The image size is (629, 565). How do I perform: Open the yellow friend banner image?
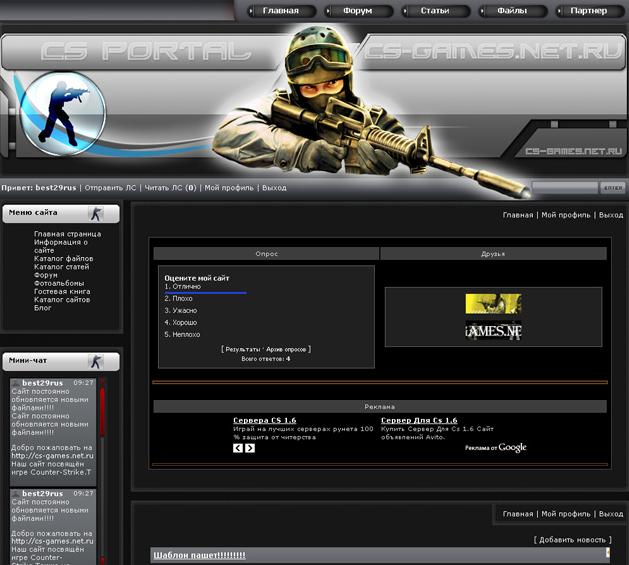493,304
